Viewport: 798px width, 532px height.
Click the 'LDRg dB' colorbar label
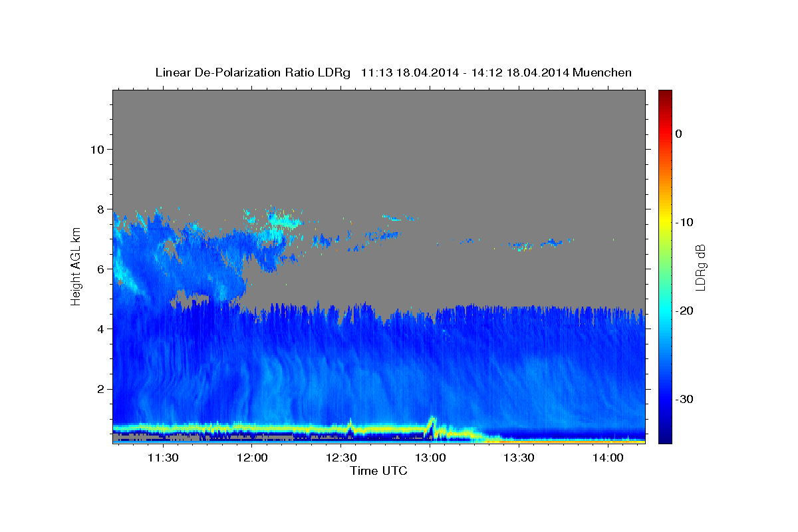(x=700, y=267)
